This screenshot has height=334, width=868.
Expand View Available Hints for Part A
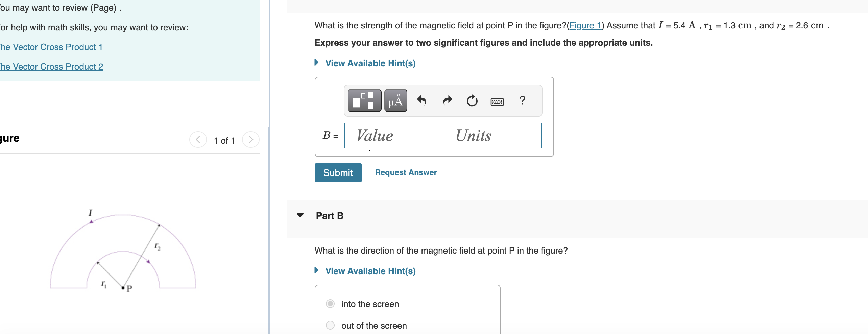coord(370,63)
